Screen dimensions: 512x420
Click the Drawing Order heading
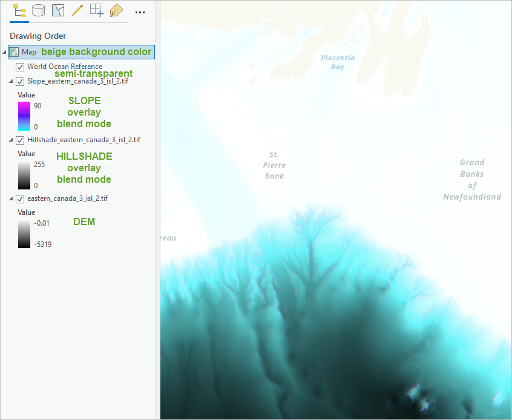pos(38,36)
